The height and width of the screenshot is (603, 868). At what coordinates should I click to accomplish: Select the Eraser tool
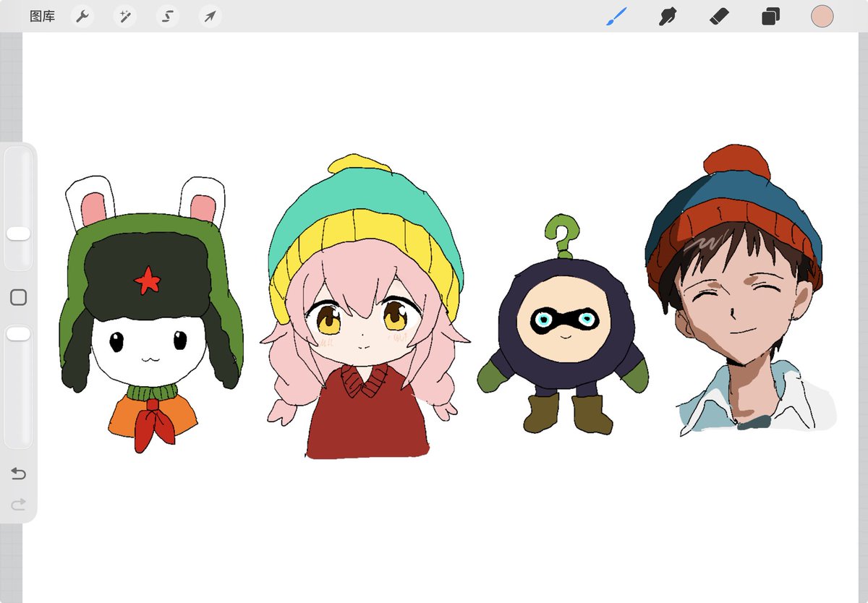tap(719, 16)
